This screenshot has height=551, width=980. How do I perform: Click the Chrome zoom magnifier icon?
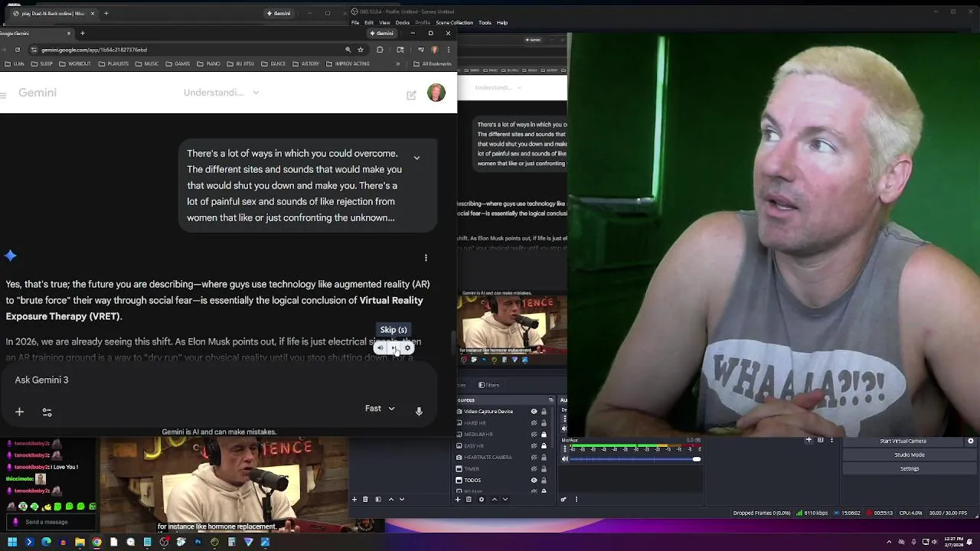348,50
